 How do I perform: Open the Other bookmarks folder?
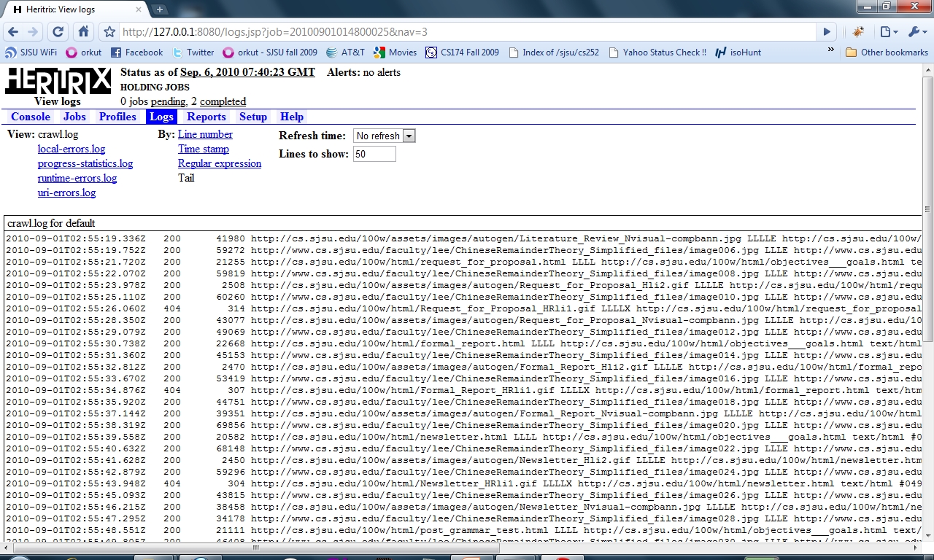(887, 52)
